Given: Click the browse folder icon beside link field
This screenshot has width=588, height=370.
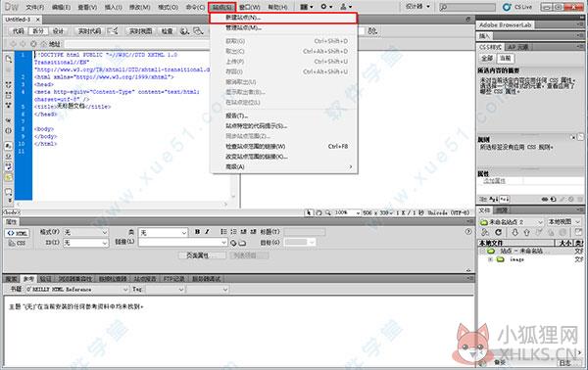Looking at the screenshot, I should (x=242, y=243).
